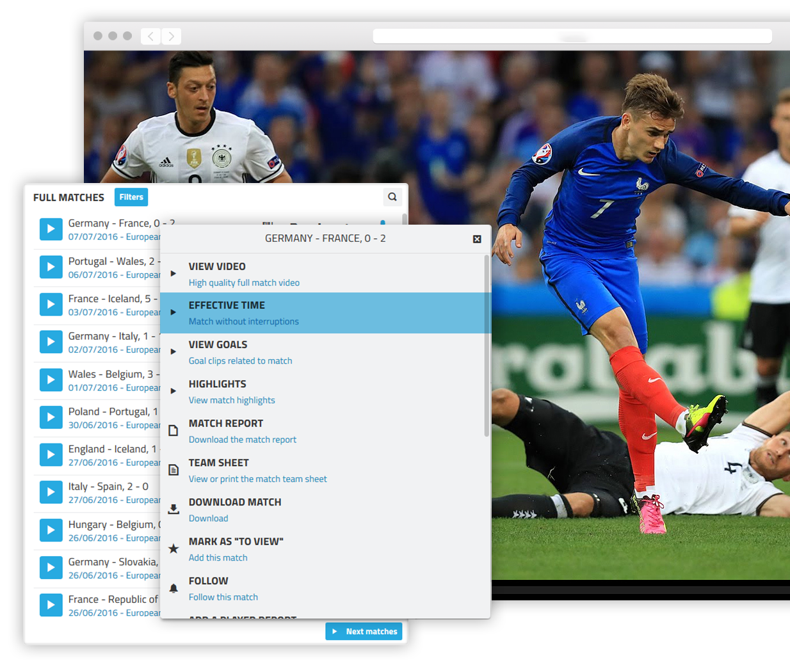Click the Download Match arrow icon
The width and height of the screenshot is (790, 672).
pyautogui.click(x=173, y=509)
